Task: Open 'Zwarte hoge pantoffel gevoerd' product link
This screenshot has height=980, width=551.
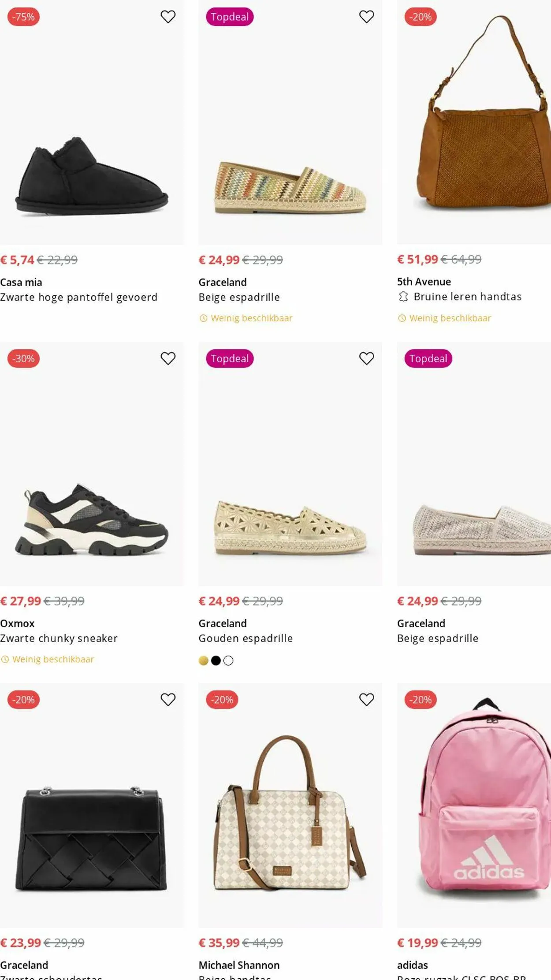Action: pyautogui.click(x=78, y=297)
